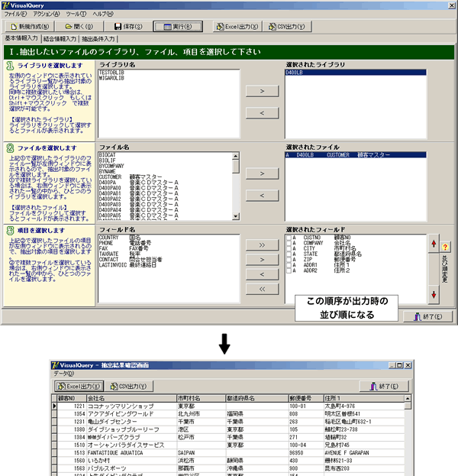This screenshot has width=458, height=476.
Task: Click 顧客NO column header
Action: point(72,398)
